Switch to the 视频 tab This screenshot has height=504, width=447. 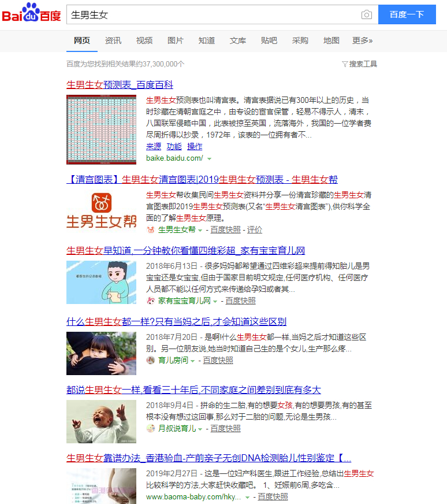click(x=144, y=41)
